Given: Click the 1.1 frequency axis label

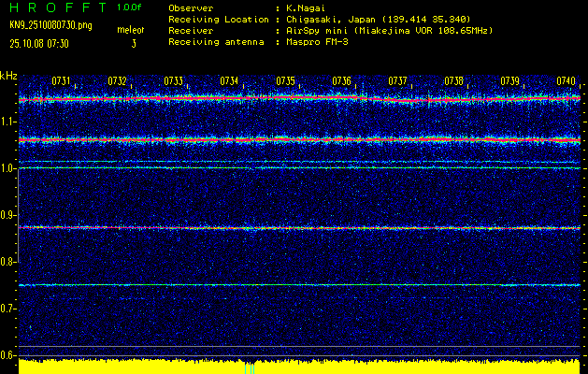Looking at the screenshot, I should pos(8,122).
